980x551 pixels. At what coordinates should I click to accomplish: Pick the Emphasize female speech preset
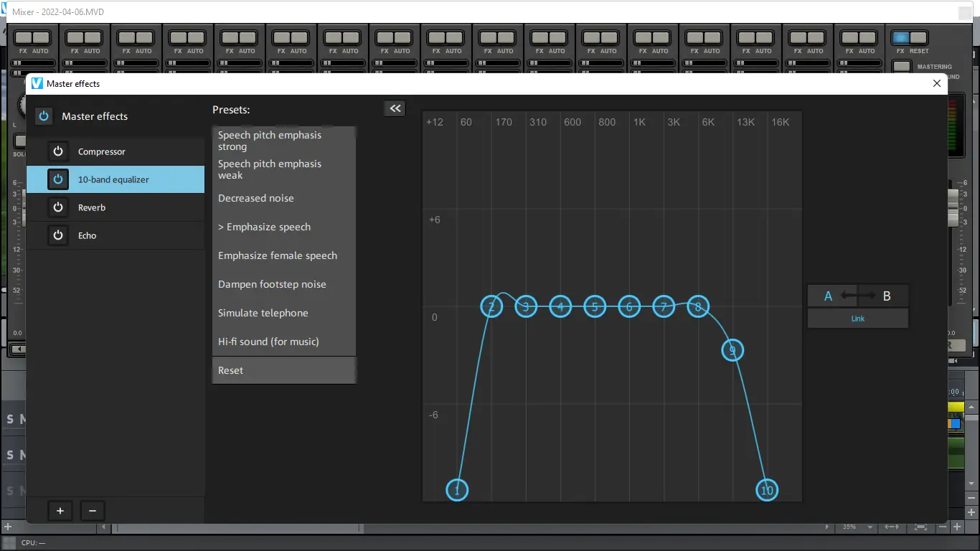pos(284,255)
